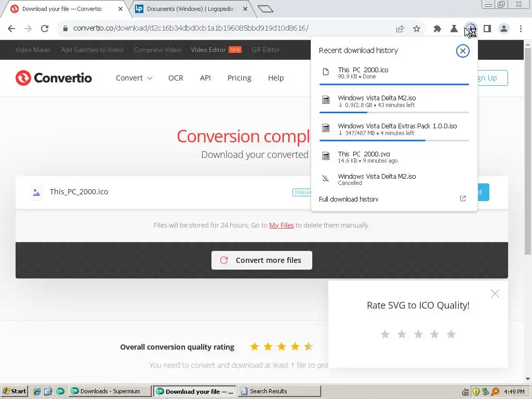
Task: Click the Full download history external link icon
Action: pos(463,198)
